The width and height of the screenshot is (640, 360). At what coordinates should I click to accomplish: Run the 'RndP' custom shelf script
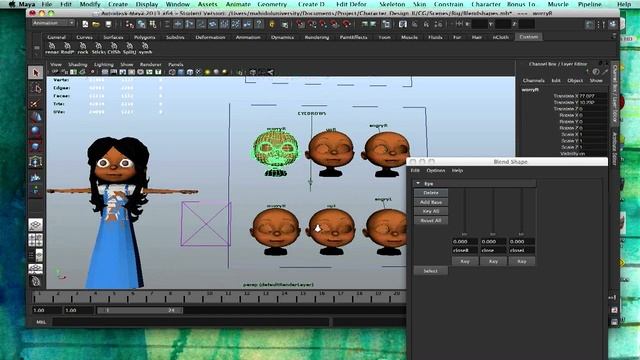point(67,49)
